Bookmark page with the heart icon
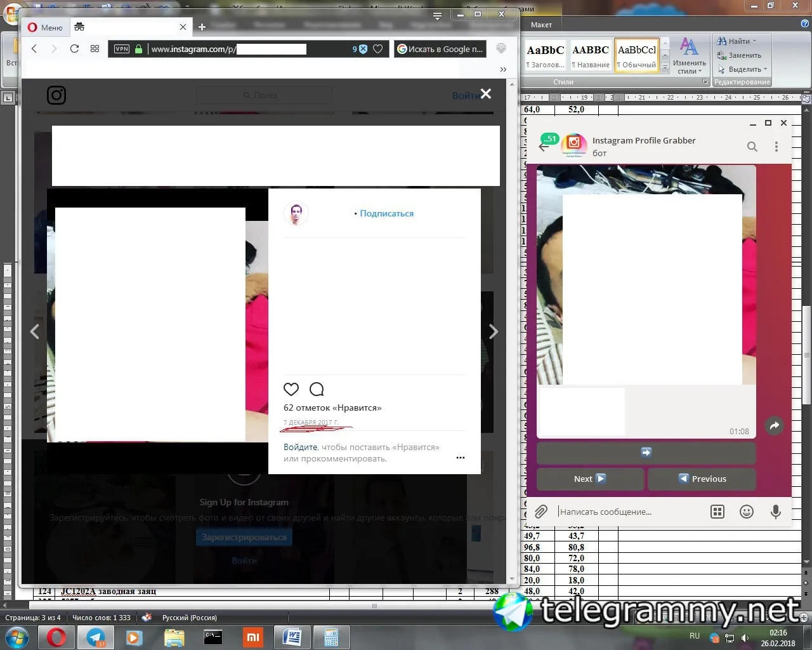 377,49
